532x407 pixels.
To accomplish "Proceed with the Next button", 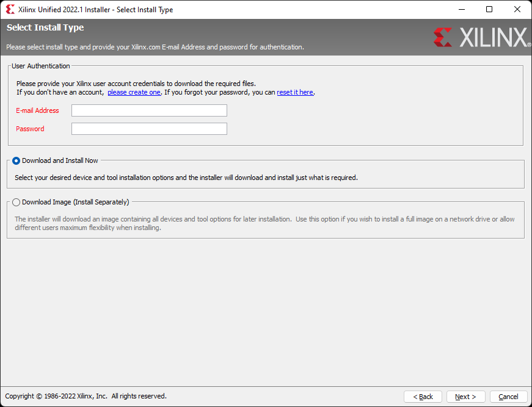I will pos(465,397).
